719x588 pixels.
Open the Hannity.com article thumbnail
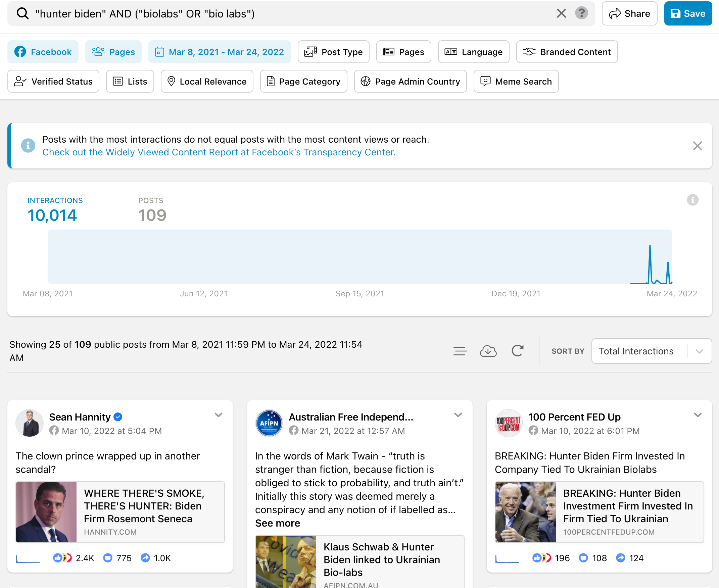(x=46, y=512)
